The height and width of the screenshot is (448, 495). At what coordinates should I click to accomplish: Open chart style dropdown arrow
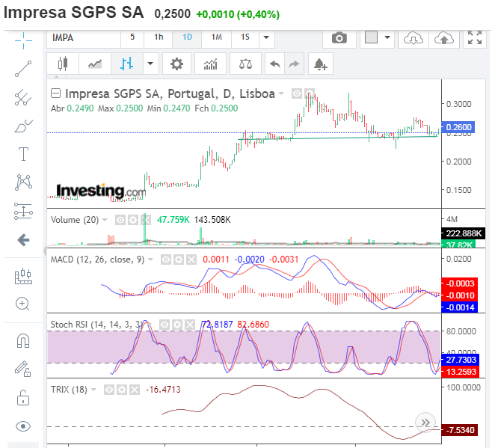(150, 64)
